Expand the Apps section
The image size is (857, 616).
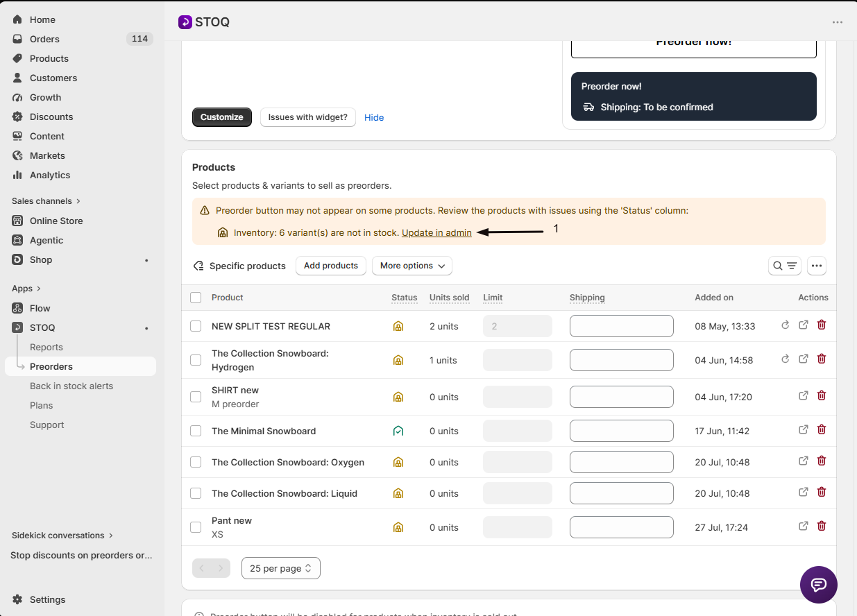(26, 289)
